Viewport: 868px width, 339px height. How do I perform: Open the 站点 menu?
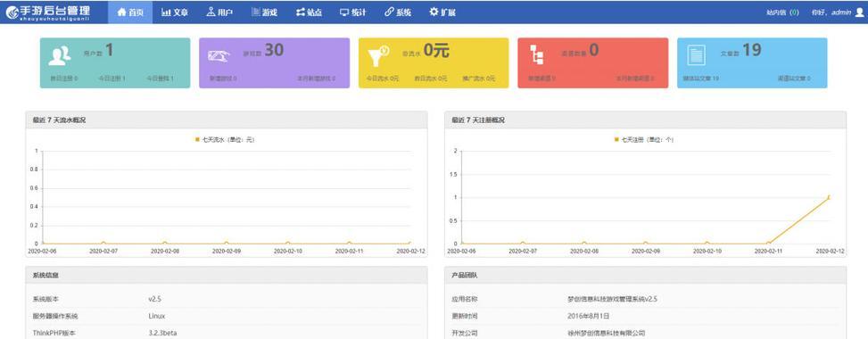click(x=309, y=12)
